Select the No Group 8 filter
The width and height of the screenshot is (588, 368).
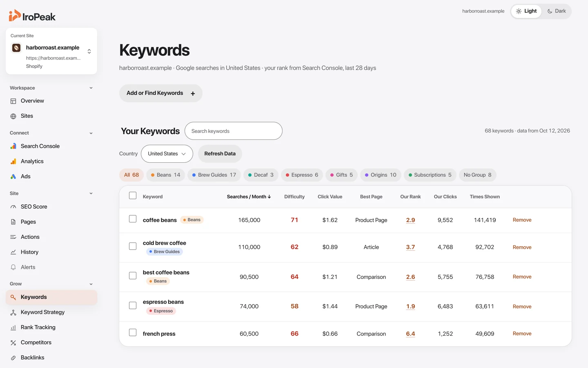coord(477,175)
